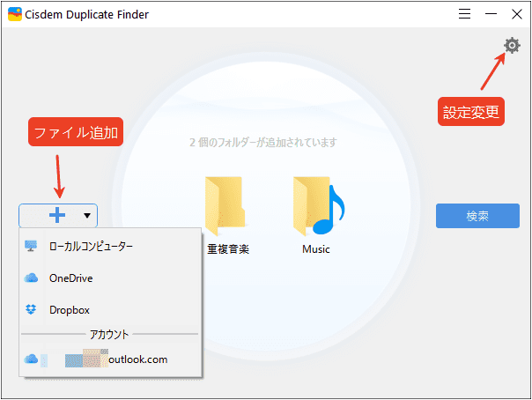Image resolution: width=532 pixels, height=400 pixels.
Task: Choose ローカルコンピューター from the menu
Action: point(110,246)
